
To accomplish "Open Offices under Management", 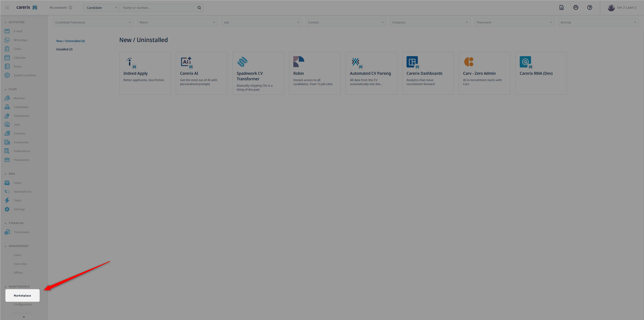I will tap(18, 273).
